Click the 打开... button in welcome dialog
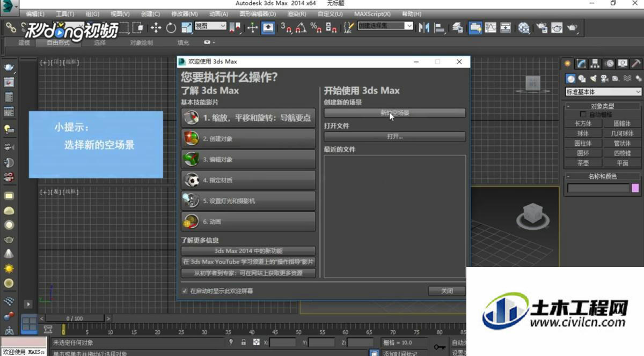The height and width of the screenshot is (356, 644). [394, 137]
